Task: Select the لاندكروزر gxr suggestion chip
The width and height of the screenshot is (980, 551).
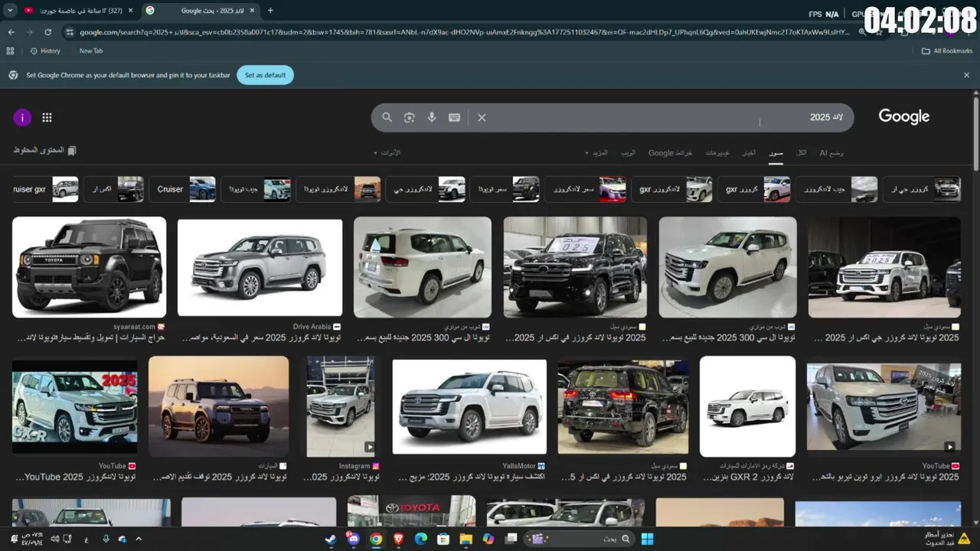Action: tap(671, 189)
